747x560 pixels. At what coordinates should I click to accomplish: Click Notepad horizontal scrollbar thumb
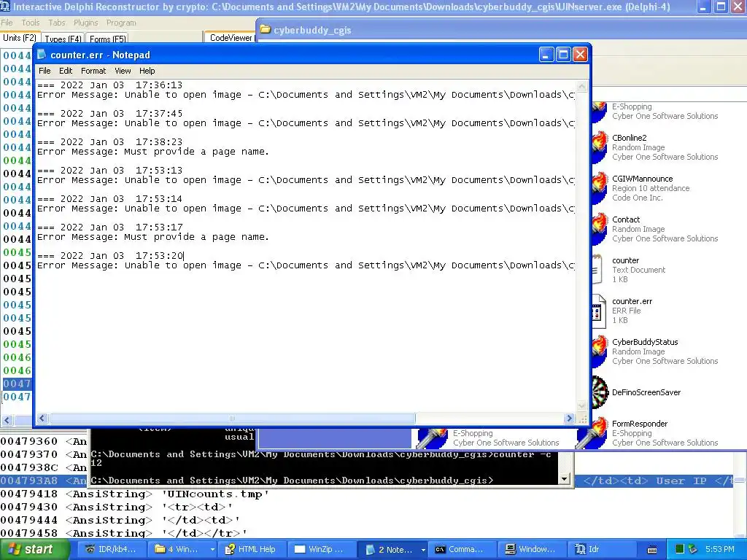(x=232, y=418)
